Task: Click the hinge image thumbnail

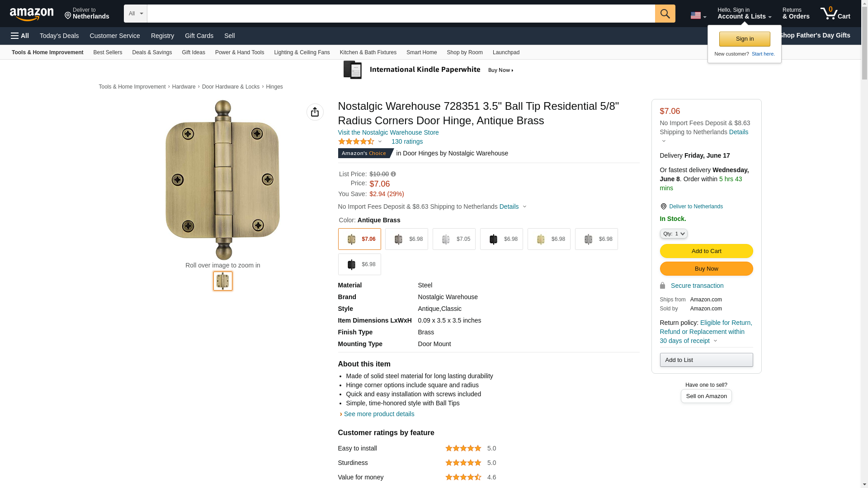Action: pyautogui.click(x=223, y=281)
